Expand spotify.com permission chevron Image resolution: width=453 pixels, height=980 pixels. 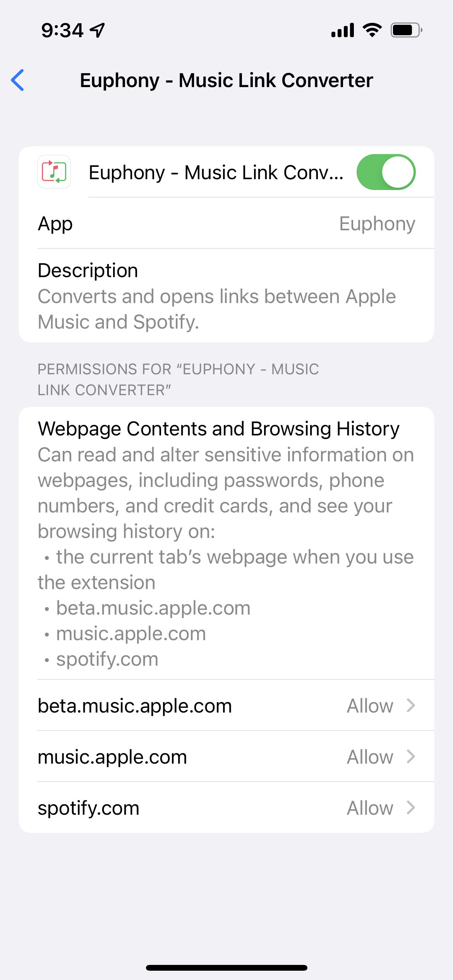tap(411, 808)
